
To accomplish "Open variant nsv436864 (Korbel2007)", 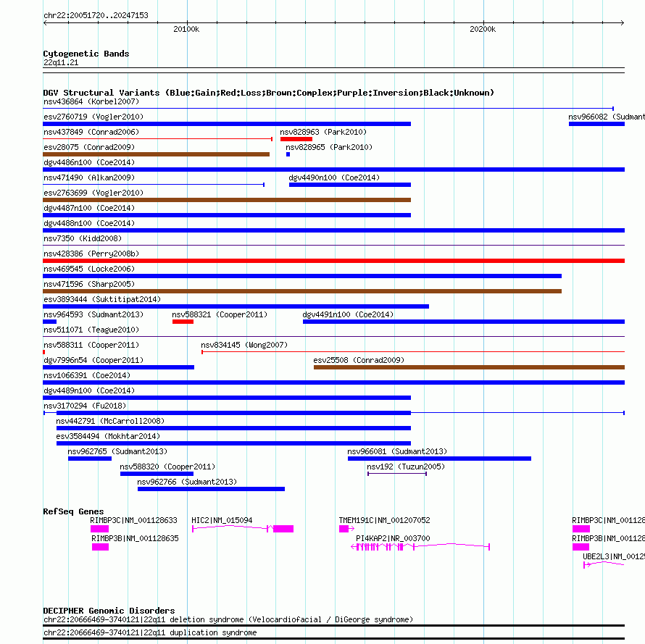I will coord(91,101).
